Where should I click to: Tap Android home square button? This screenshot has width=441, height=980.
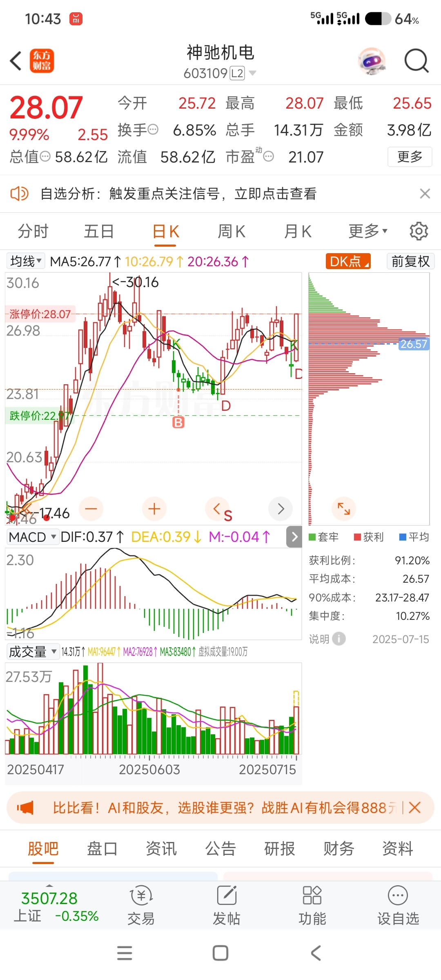click(x=220, y=953)
